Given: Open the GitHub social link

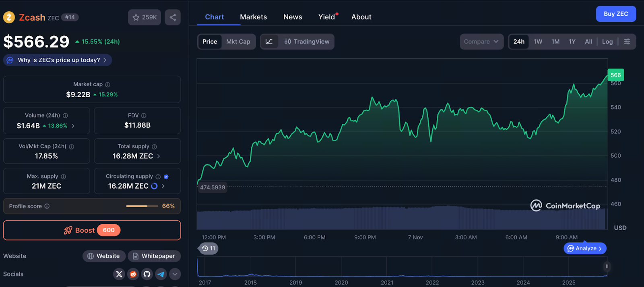Looking at the screenshot, I should coord(147,274).
